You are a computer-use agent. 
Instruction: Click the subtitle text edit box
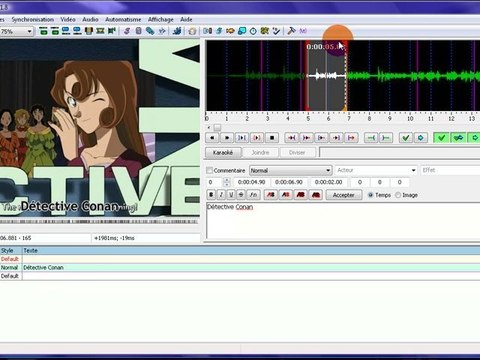point(343,220)
